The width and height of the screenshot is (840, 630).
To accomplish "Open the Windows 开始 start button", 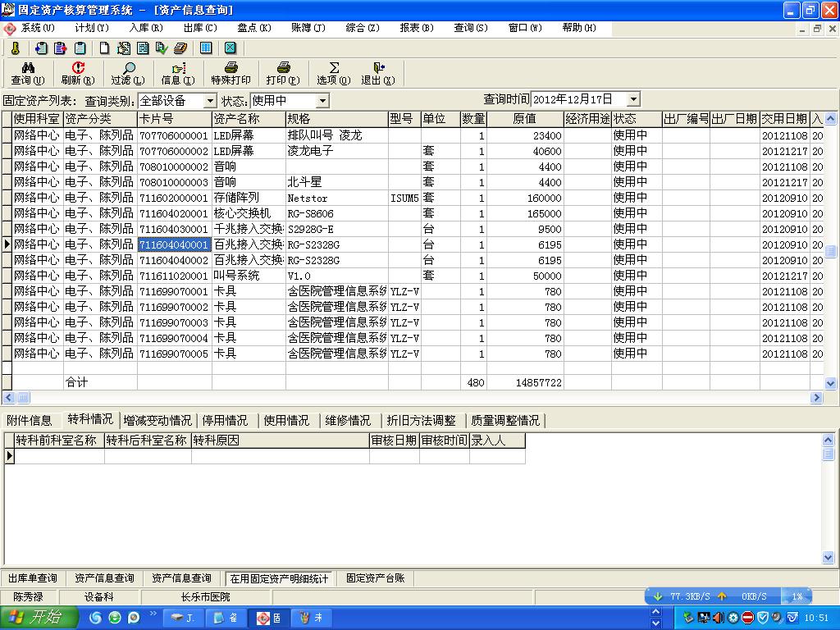I will [39, 617].
